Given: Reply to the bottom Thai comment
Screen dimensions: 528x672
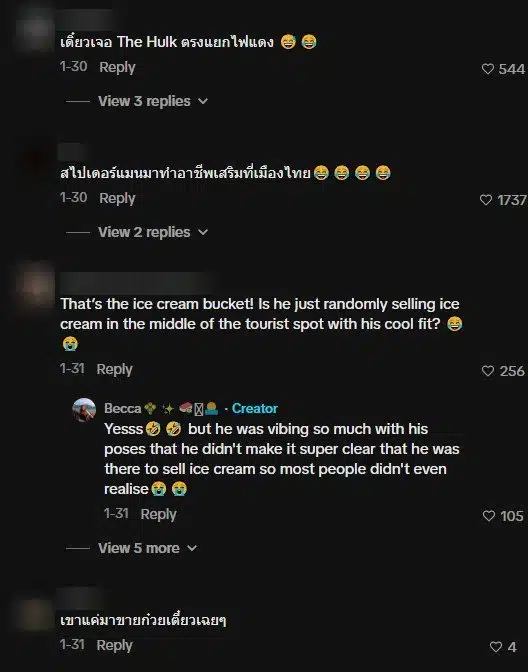Looking at the screenshot, I should coord(114,645).
